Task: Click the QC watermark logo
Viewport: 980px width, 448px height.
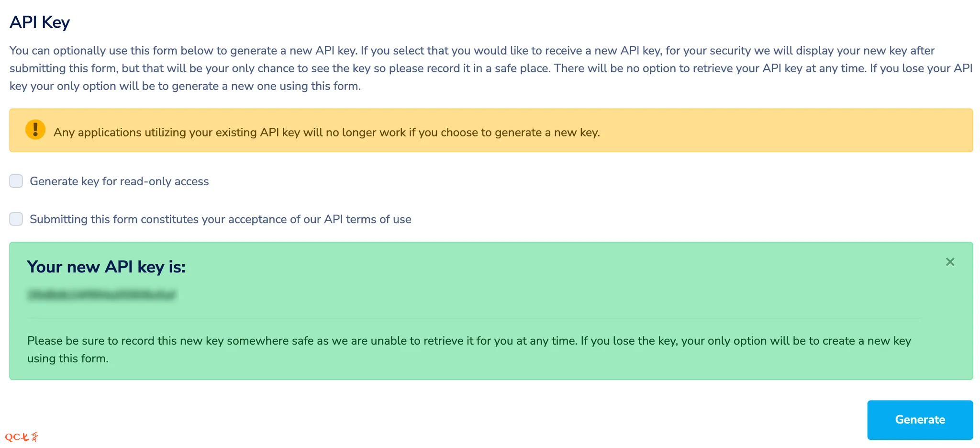Action: click(22, 437)
